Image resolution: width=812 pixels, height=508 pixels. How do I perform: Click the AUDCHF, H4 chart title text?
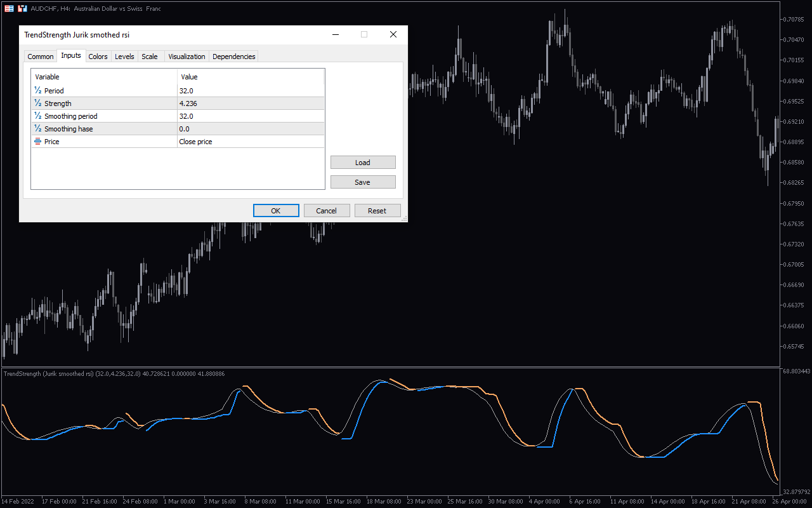click(95, 8)
